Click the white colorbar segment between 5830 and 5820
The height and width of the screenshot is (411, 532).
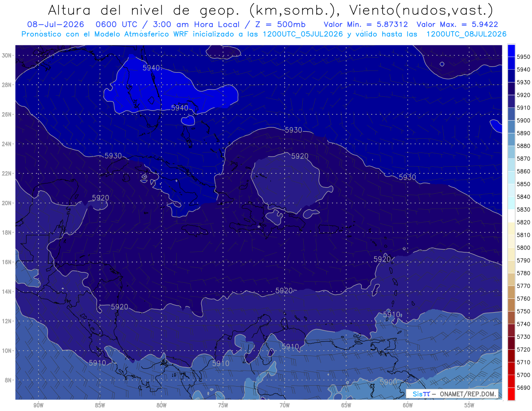(x=511, y=216)
